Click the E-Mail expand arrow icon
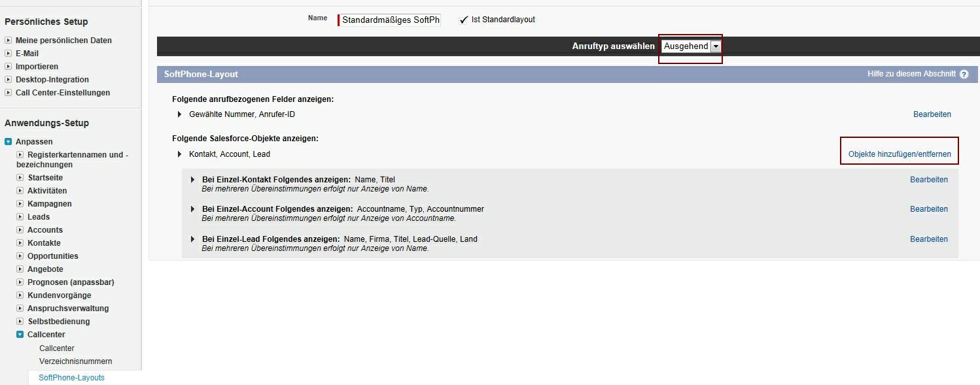 pyautogui.click(x=9, y=54)
